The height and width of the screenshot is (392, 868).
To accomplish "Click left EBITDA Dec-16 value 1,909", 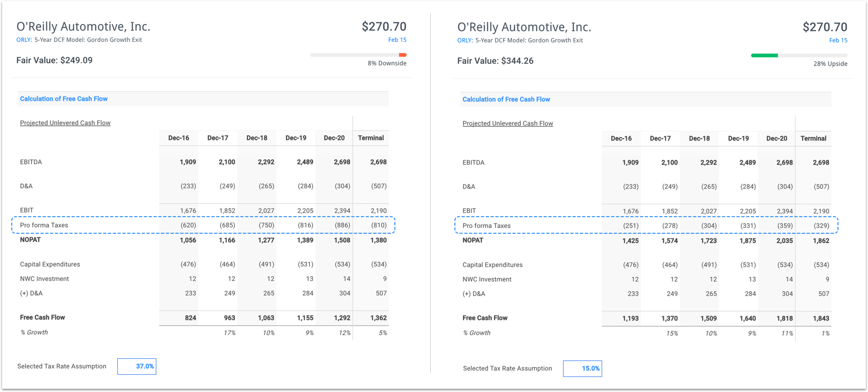I will [188, 162].
